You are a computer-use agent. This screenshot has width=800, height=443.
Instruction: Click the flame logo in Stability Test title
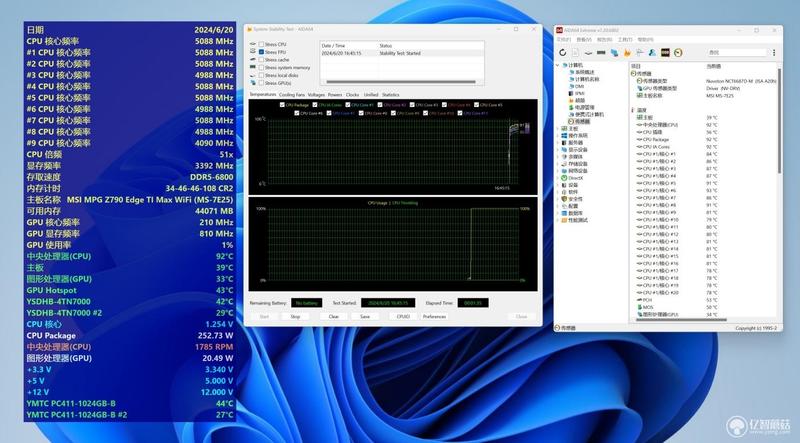pos(249,30)
